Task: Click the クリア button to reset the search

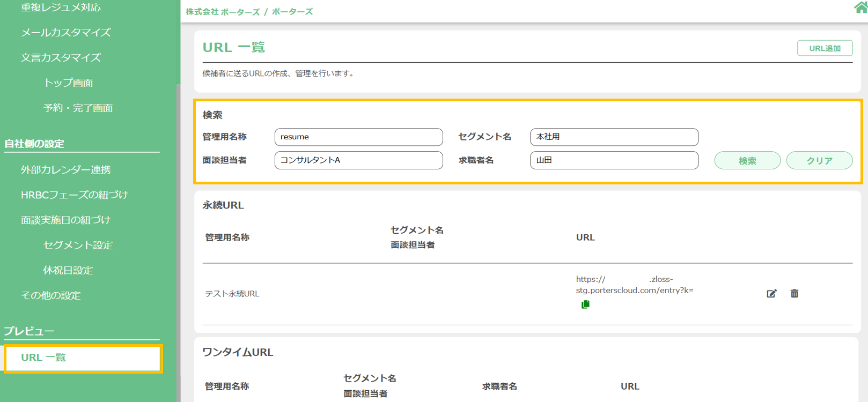Action: point(819,160)
